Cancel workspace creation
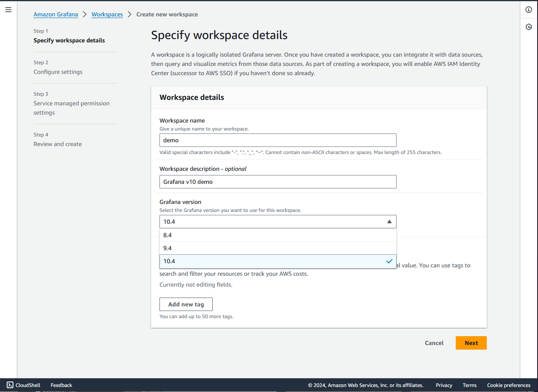The image size is (538, 392). tap(434, 342)
